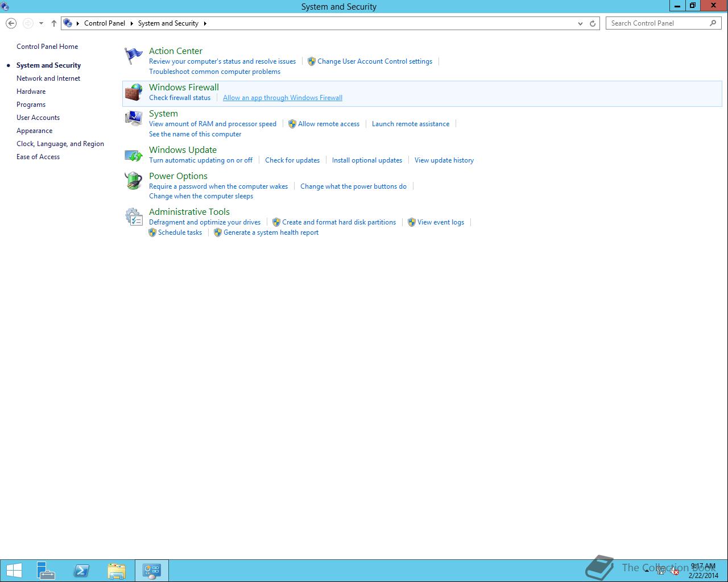Image resolution: width=728 pixels, height=582 pixels.
Task: Open recent locations dropdown arrow
Action: (41, 23)
